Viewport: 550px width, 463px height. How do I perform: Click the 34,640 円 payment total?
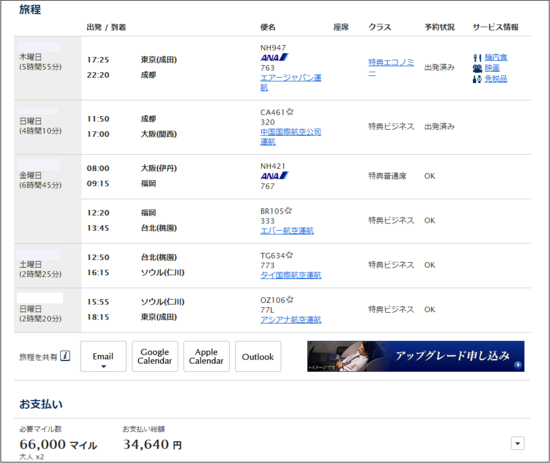[152, 444]
